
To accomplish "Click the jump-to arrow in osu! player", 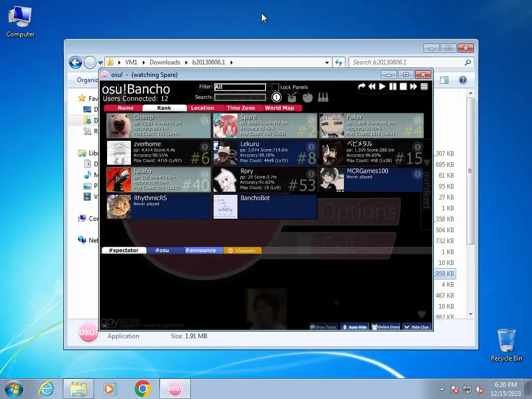I will [x=362, y=87].
